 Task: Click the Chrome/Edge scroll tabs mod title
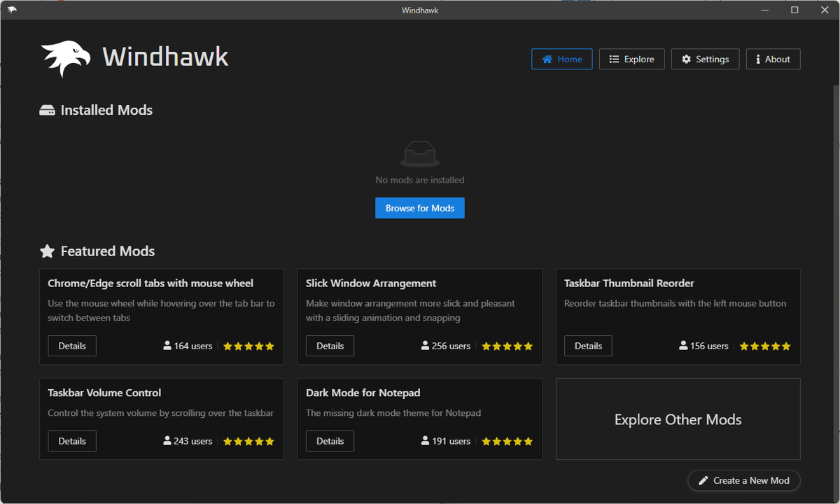click(x=150, y=283)
